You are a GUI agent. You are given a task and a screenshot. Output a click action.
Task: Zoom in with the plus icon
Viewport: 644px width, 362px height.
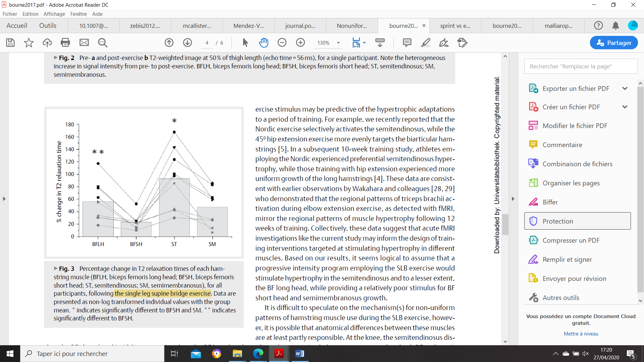(301, 43)
